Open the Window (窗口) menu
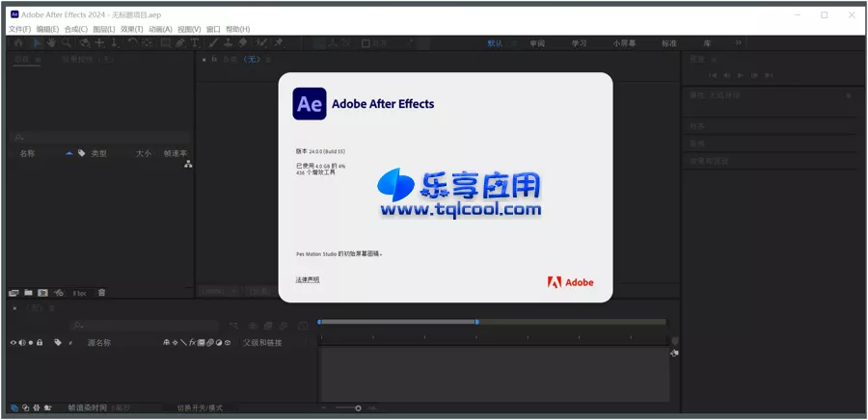This screenshot has height=420, width=868. click(213, 29)
